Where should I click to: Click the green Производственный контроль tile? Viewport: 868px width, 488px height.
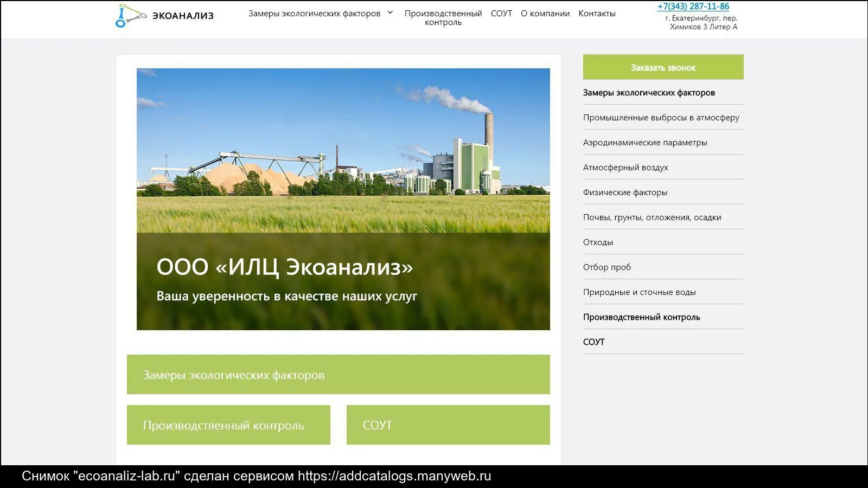point(228,425)
